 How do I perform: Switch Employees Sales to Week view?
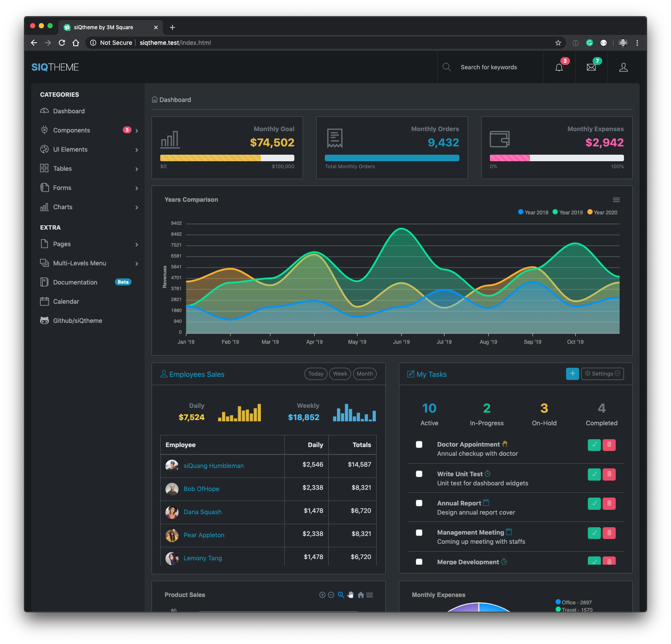coord(340,374)
